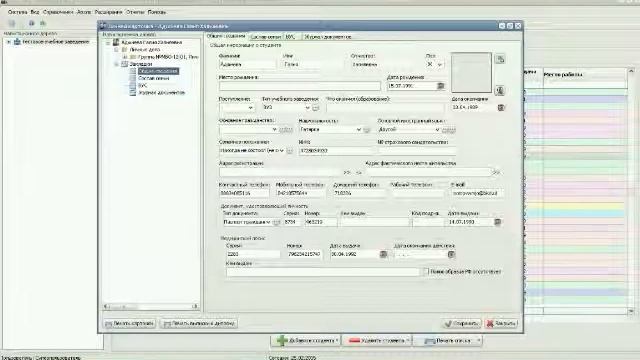Click Печать списка in the main window

pos(449,340)
